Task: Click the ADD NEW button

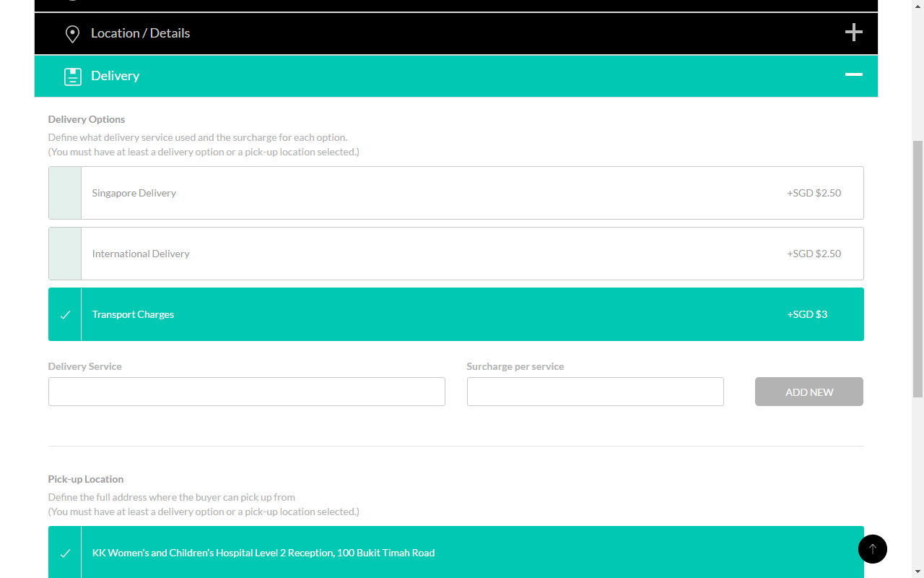Action: coord(809,392)
